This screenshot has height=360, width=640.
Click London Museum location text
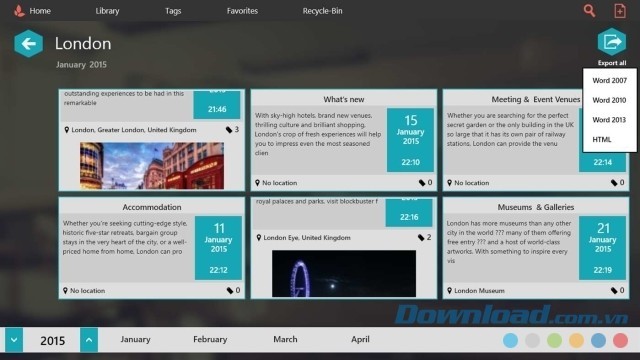coord(480,291)
